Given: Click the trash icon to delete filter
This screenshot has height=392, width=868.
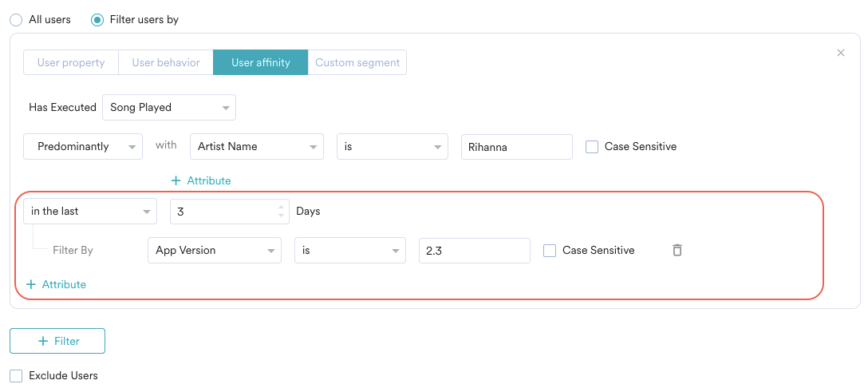Looking at the screenshot, I should click(677, 250).
